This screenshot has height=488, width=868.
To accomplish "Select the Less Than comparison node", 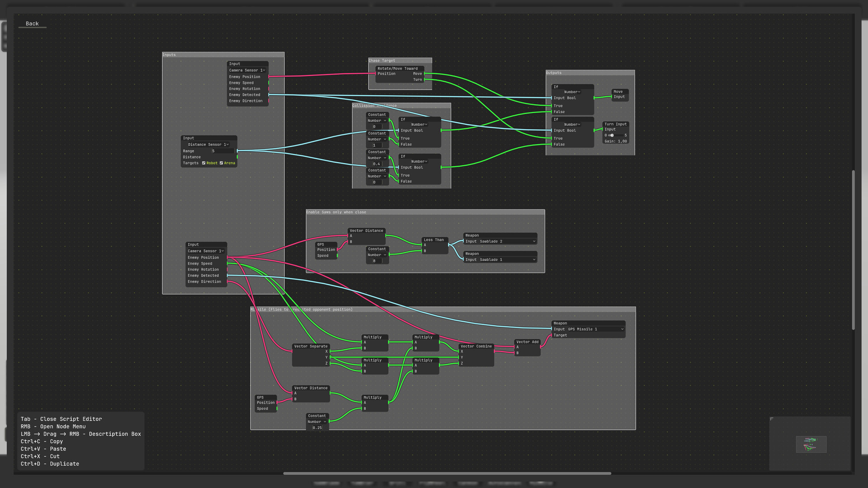I will click(433, 240).
